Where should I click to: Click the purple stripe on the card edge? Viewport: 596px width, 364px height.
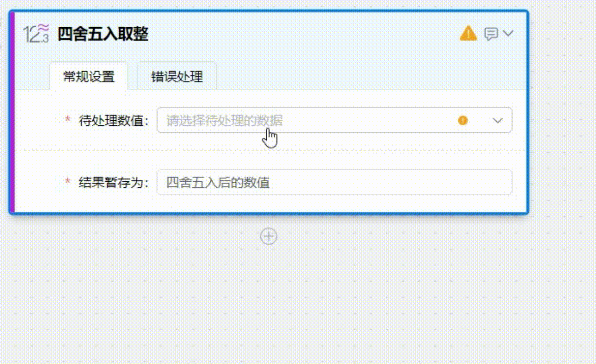[x=12, y=112]
